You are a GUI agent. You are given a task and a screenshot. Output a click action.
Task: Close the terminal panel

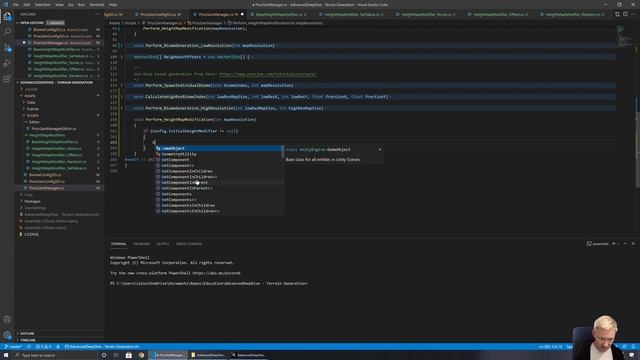point(633,244)
